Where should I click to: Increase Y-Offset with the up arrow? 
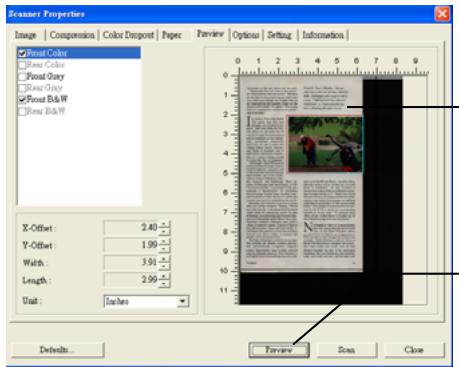[x=164, y=242]
